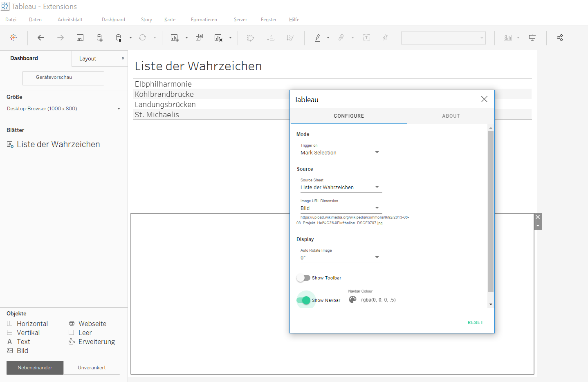Open the Karte menu
This screenshot has height=382, width=588.
tap(170, 20)
